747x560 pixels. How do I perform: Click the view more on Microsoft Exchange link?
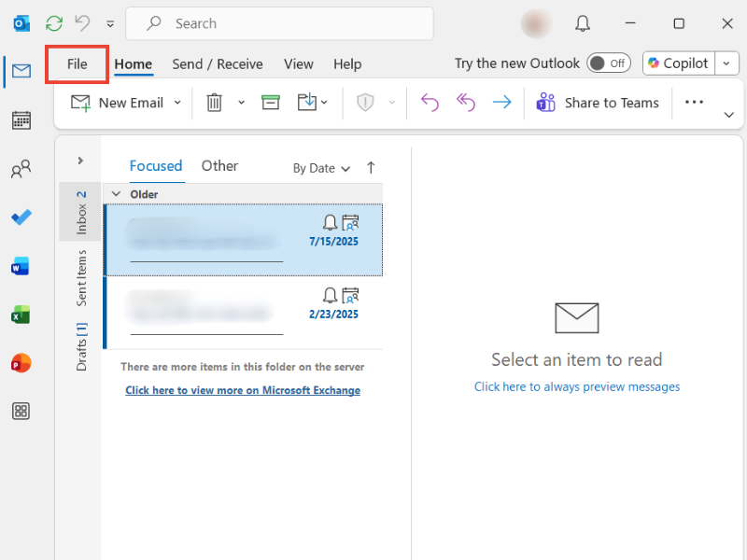[243, 390]
